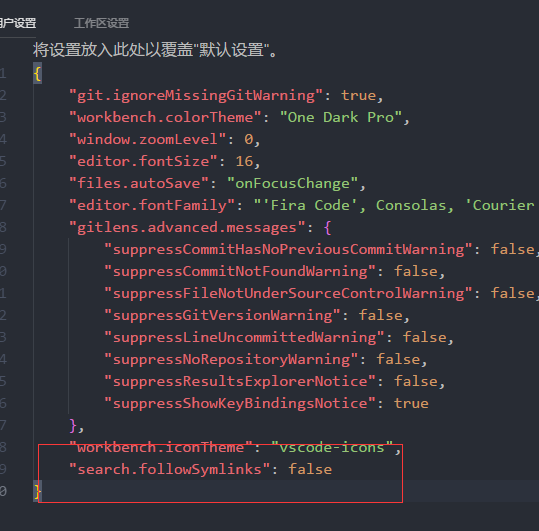Click the "editor.fontSize" key
539x531 pixels.
tap(143, 162)
